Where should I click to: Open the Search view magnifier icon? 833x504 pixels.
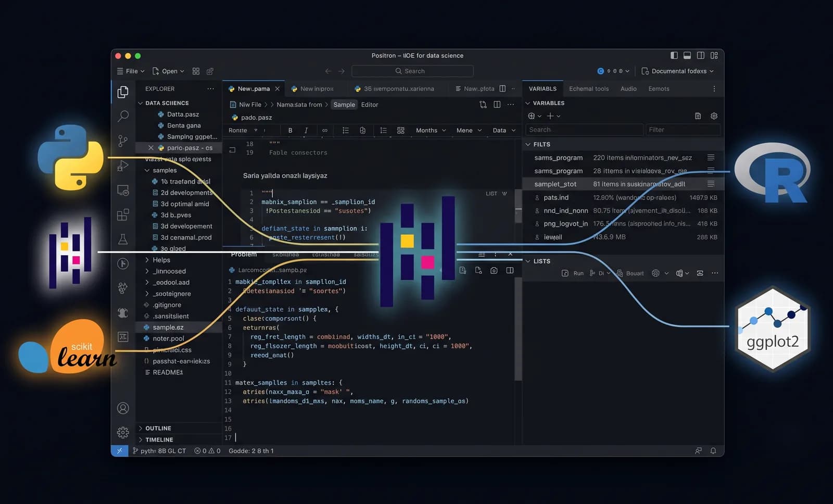click(123, 116)
